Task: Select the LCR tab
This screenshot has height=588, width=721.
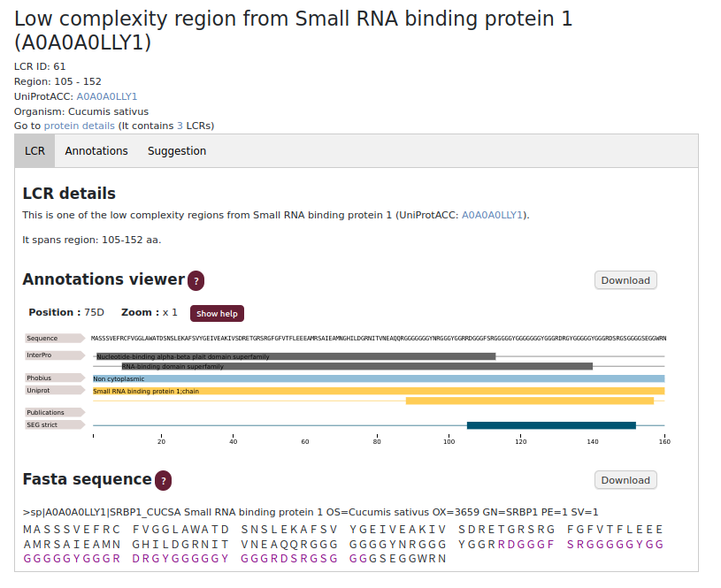Action: coord(35,151)
